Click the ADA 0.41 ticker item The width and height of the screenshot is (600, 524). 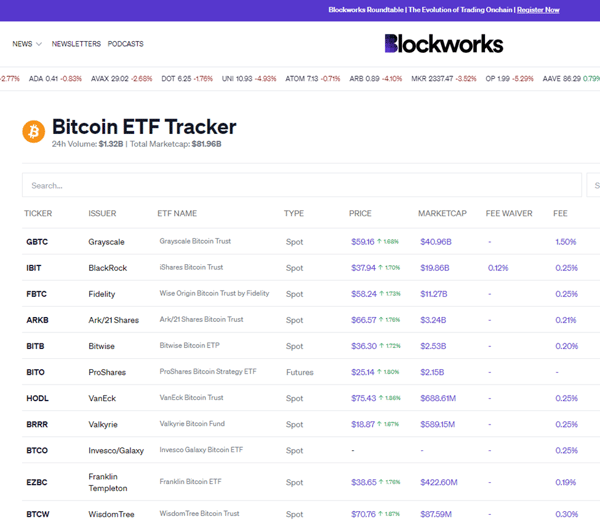(55, 78)
